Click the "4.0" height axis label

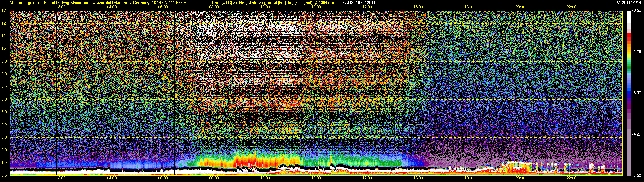[4, 124]
